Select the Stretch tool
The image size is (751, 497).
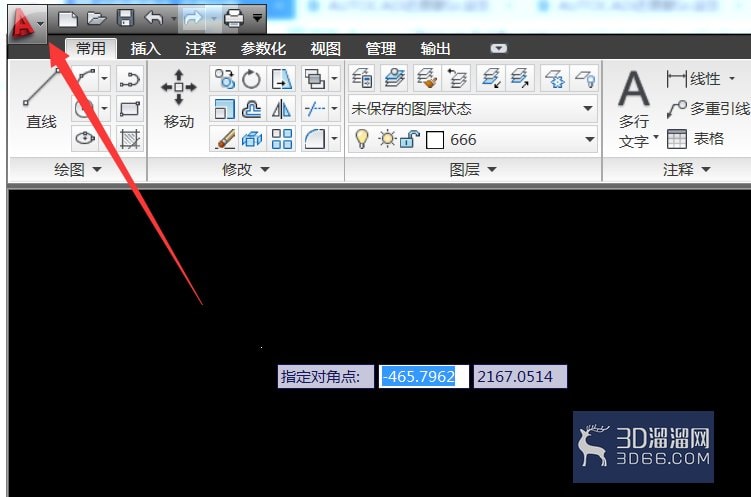point(282,79)
